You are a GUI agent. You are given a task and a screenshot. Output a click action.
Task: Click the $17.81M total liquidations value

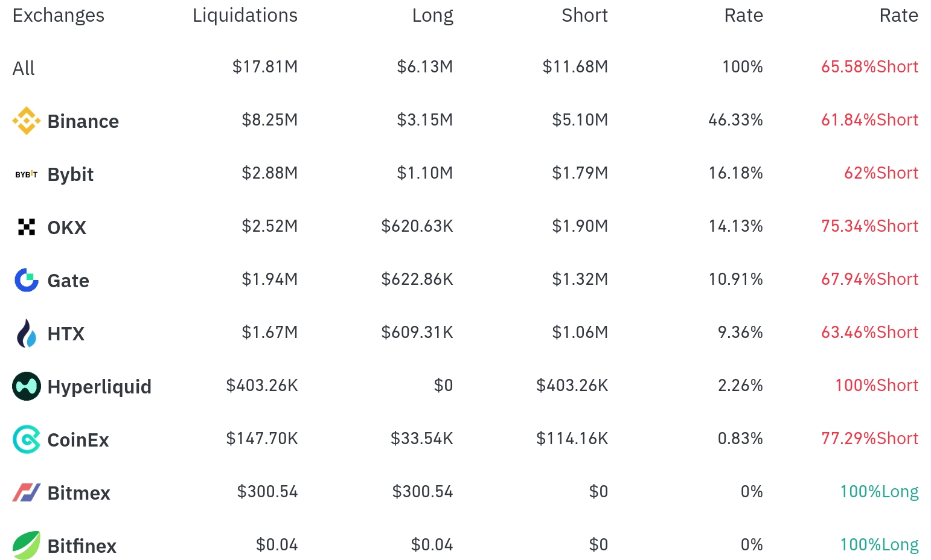click(x=265, y=67)
